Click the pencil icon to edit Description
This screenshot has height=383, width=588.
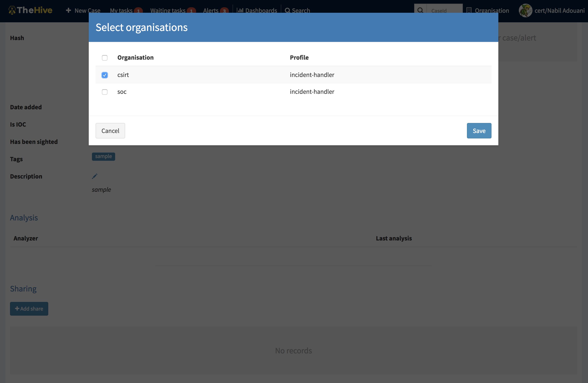click(95, 176)
